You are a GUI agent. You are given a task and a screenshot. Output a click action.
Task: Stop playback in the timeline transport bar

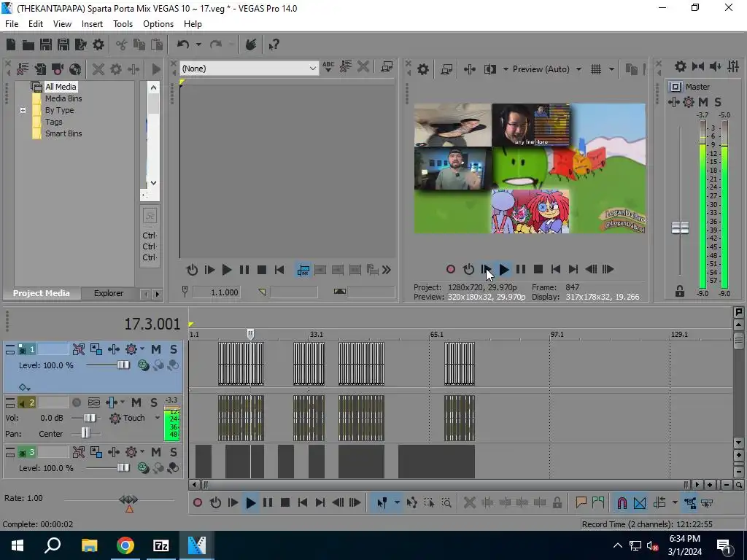pyautogui.click(x=285, y=502)
